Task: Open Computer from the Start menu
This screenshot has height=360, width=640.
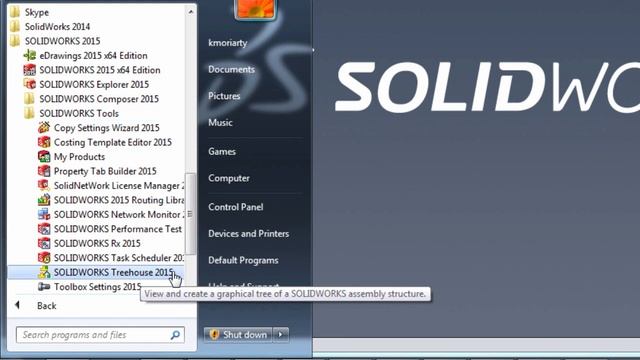Action: click(229, 178)
